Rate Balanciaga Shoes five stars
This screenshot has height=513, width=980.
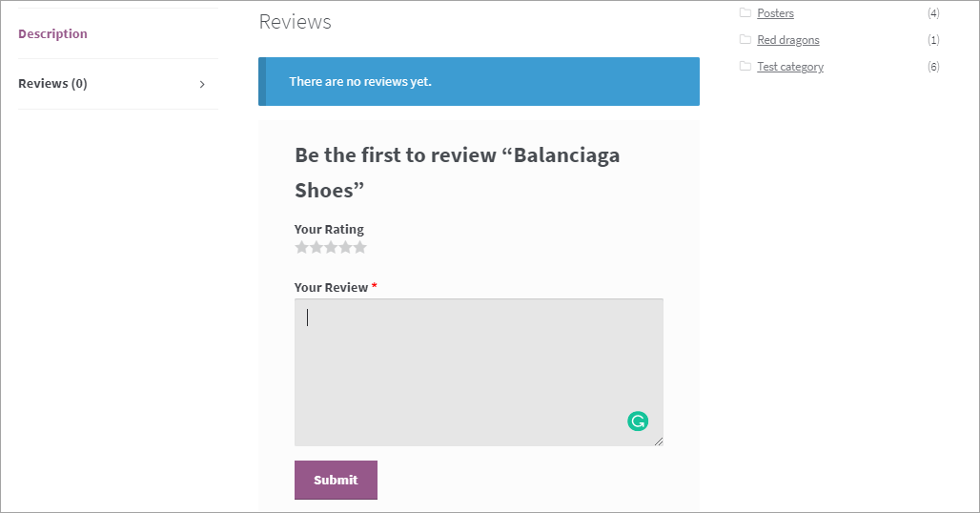coord(359,248)
